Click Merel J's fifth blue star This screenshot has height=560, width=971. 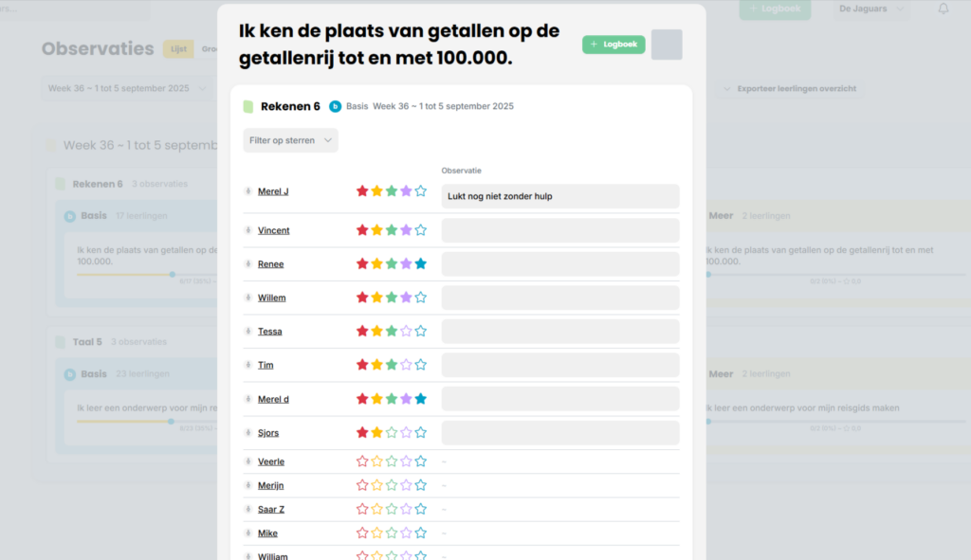coord(420,191)
